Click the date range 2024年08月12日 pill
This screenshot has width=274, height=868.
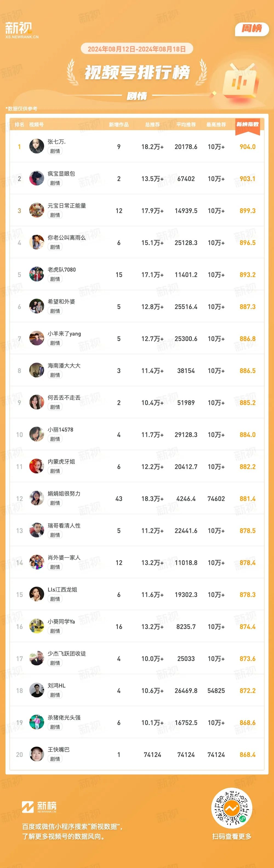(137, 49)
